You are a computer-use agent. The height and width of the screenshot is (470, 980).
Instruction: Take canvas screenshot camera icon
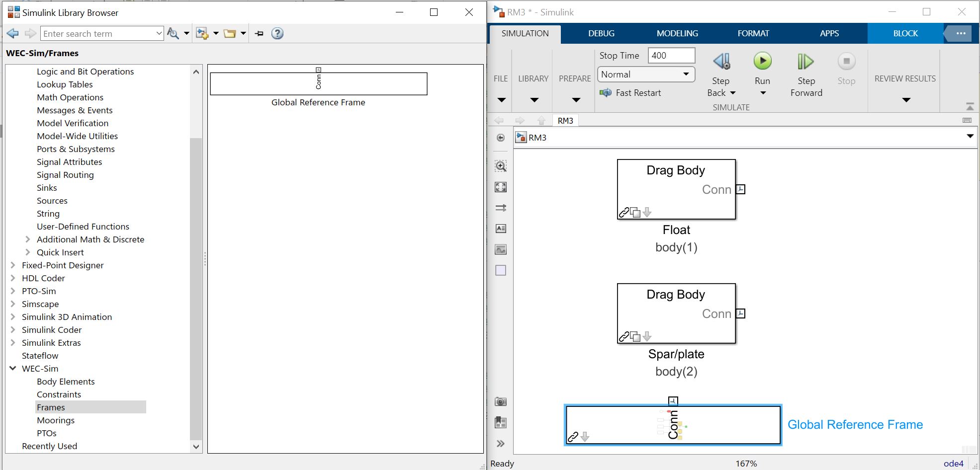(501, 401)
